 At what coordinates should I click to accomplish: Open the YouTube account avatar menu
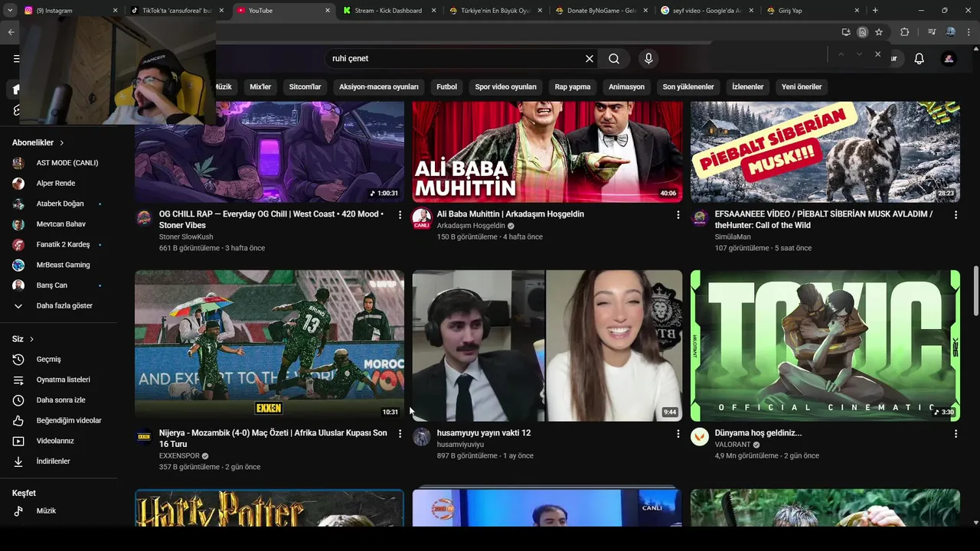(x=949, y=59)
